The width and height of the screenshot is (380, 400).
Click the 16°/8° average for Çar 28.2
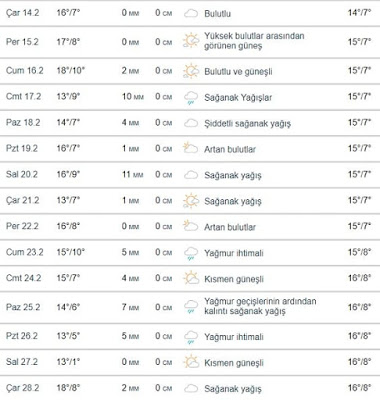pos(360,388)
